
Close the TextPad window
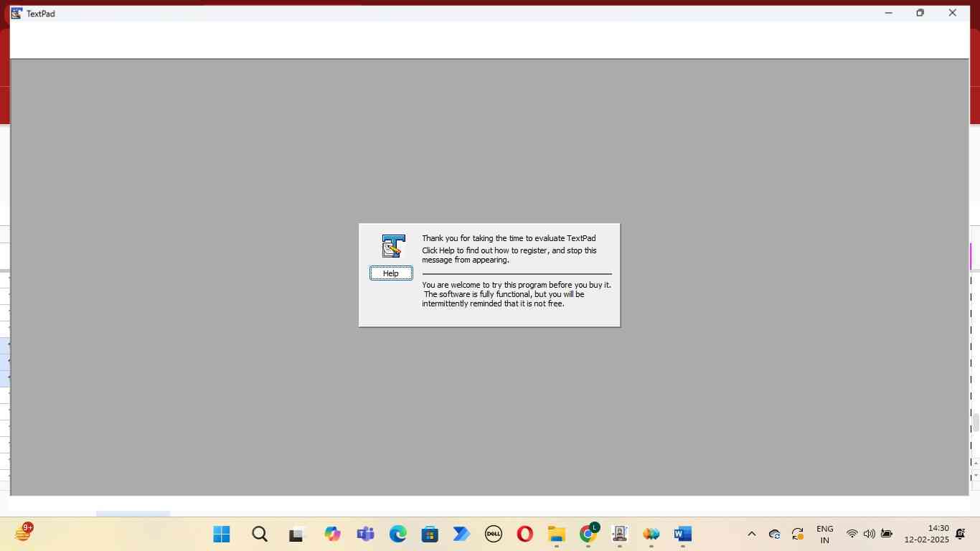pyautogui.click(x=953, y=13)
